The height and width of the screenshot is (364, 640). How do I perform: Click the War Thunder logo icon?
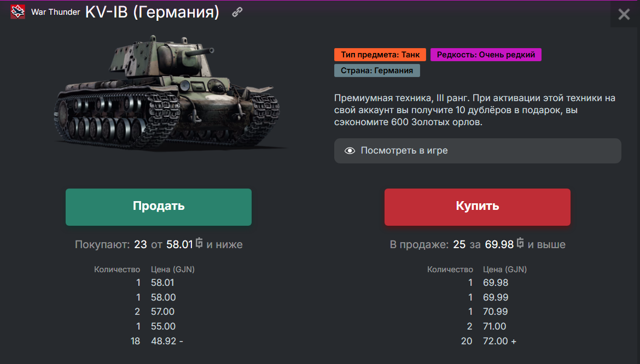18,12
